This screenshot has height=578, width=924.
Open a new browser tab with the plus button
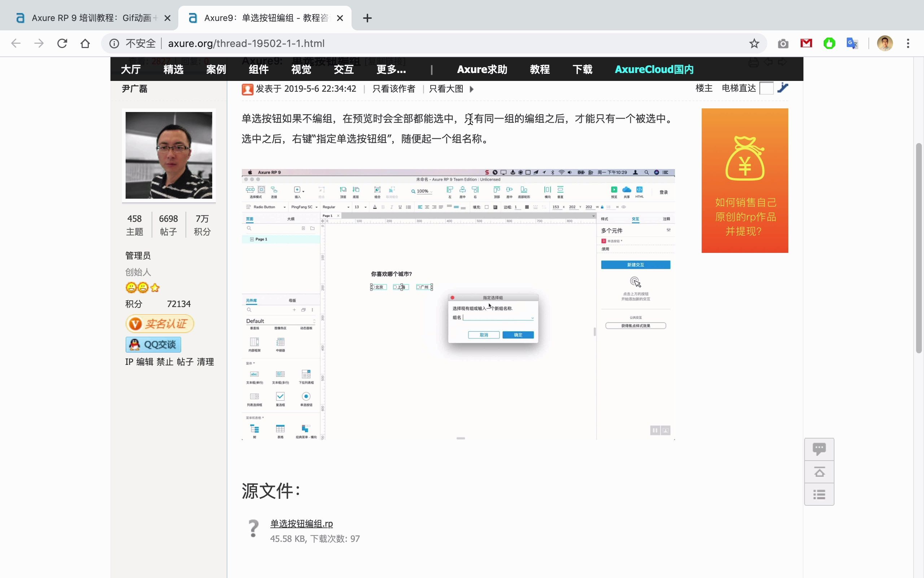point(367,18)
